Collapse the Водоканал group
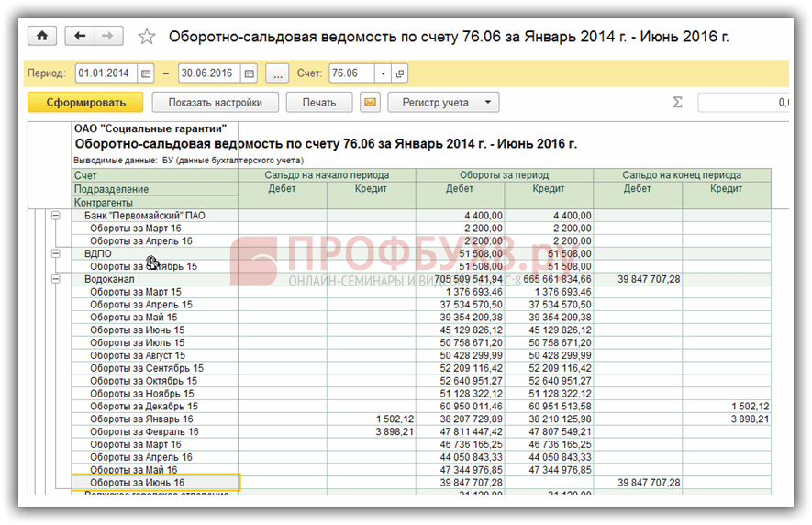 (x=54, y=279)
